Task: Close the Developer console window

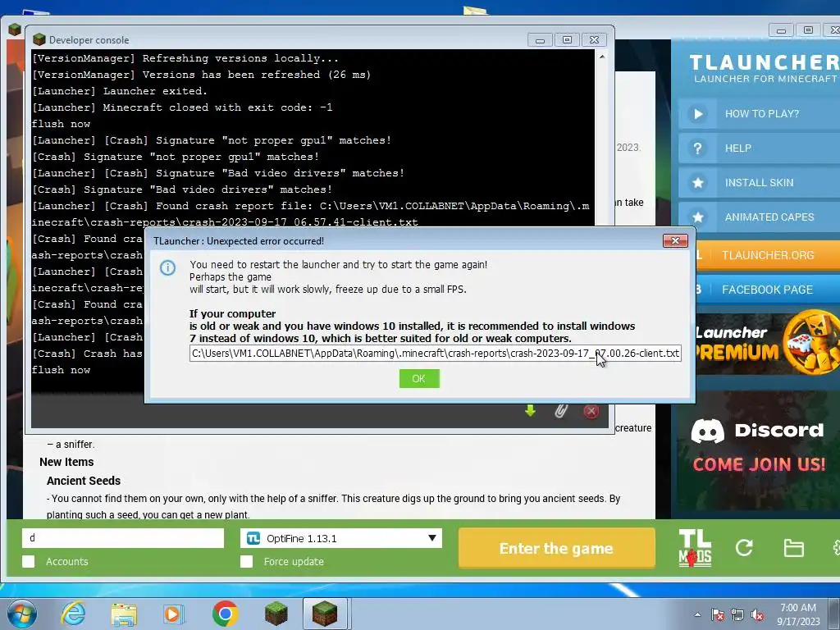Action: [x=594, y=40]
